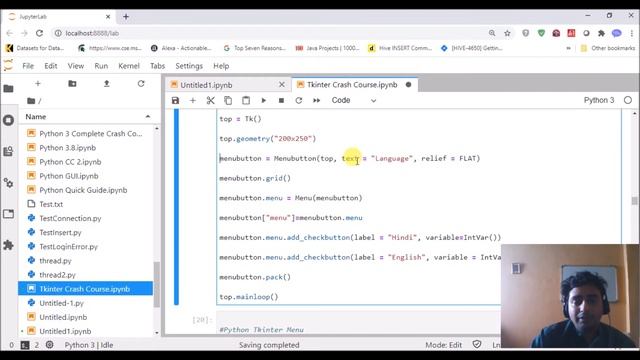Open the File Browser sidebar folder icon

point(9,89)
